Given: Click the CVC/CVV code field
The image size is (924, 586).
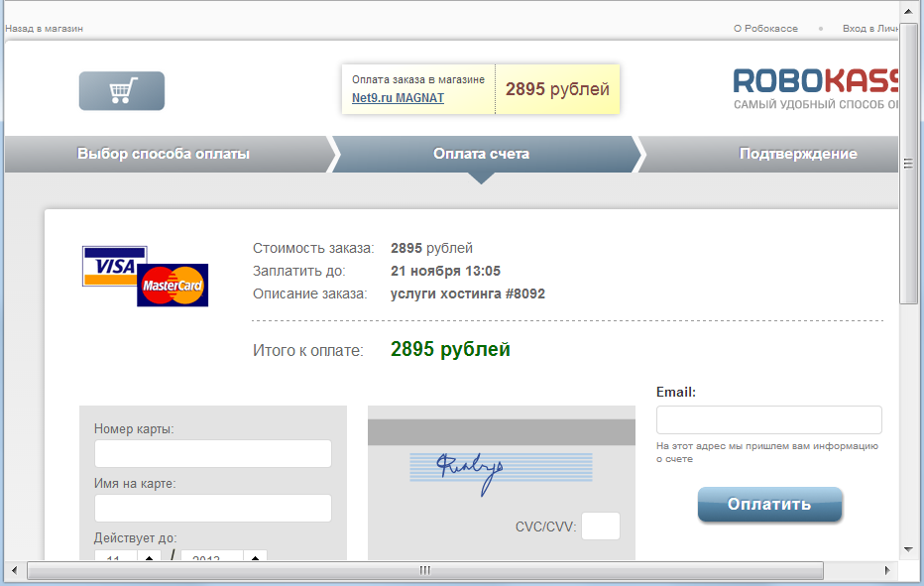Looking at the screenshot, I should (x=601, y=527).
